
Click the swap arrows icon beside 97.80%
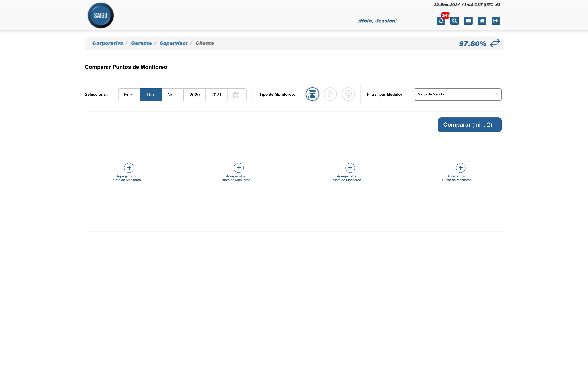495,43
